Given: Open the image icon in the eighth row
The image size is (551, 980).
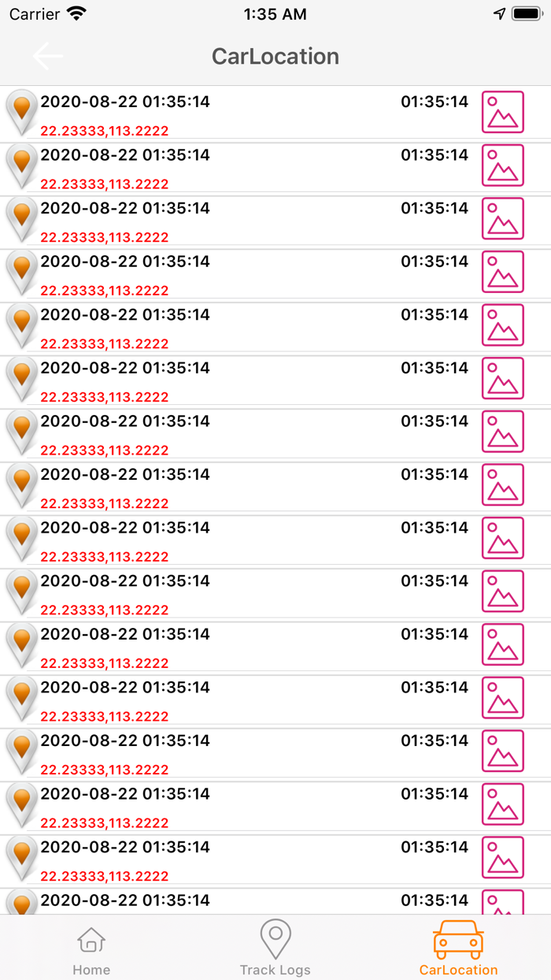Looking at the screenshot, I should (502, 485).
